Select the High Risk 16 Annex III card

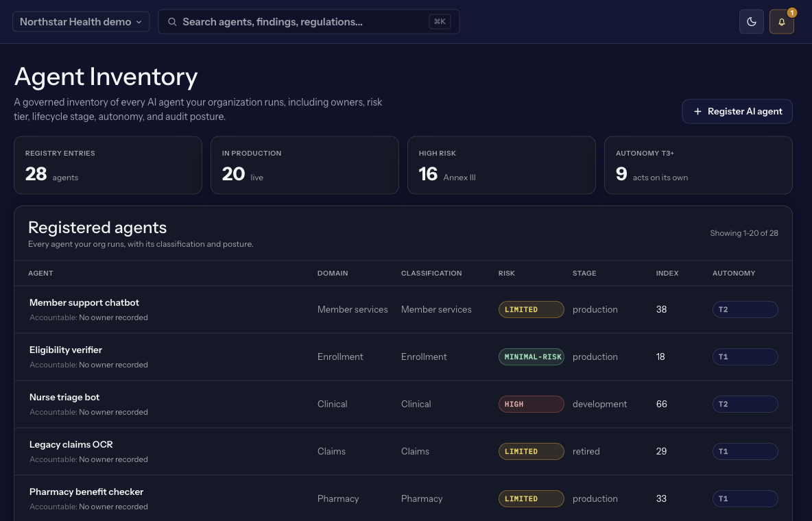pos(501,165)
